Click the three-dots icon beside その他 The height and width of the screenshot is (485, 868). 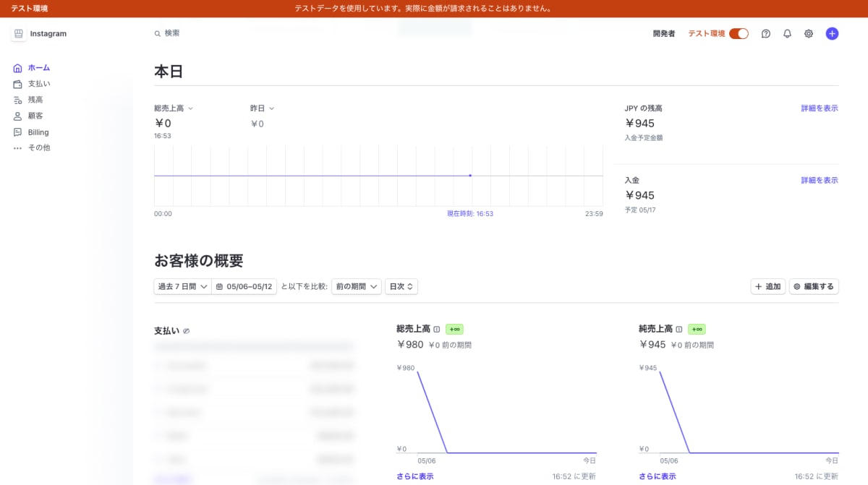[x=18, y=148]
